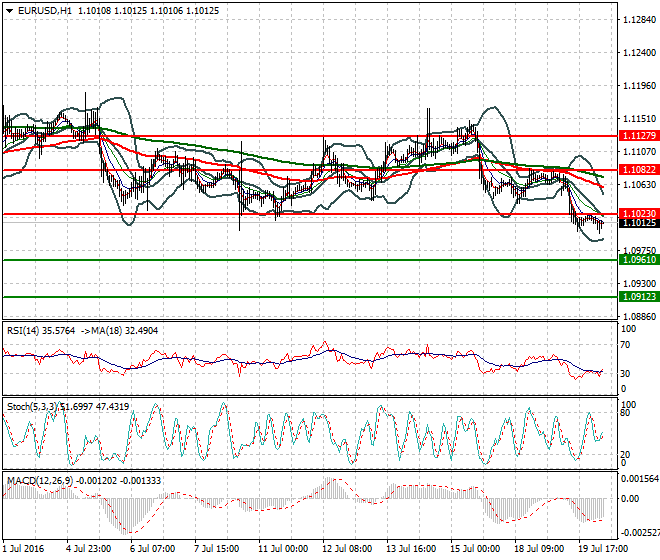Viewport: 660px width, 560px height.
Task: Select the 1.12400 price scale value
Action: coord(639,53)
